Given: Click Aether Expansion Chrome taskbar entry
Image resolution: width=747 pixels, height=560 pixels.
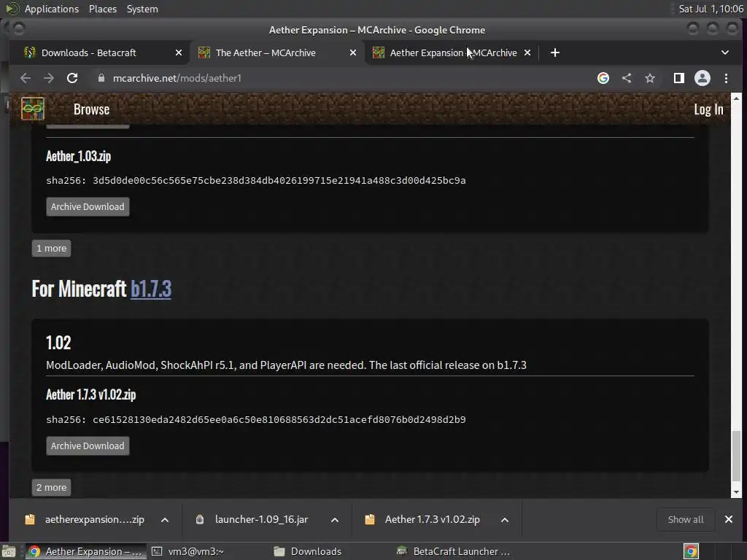Looking at the screenshot, I should [86, 551].
